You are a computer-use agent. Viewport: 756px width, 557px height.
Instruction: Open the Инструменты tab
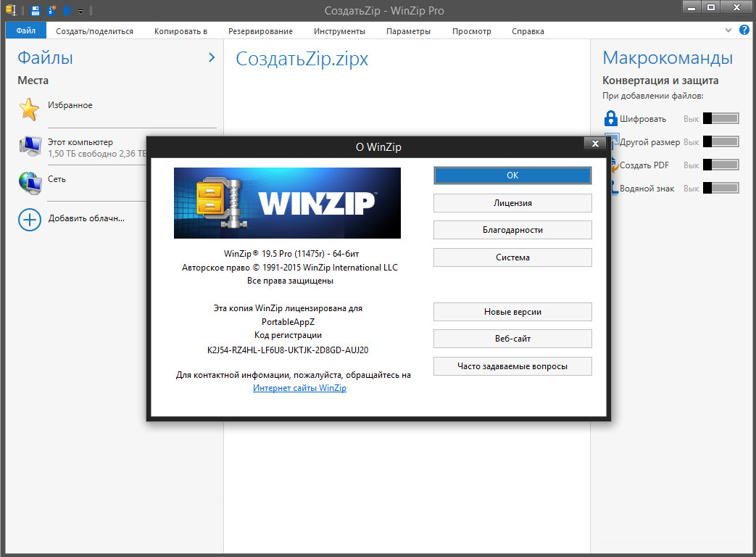pos(339,31)
